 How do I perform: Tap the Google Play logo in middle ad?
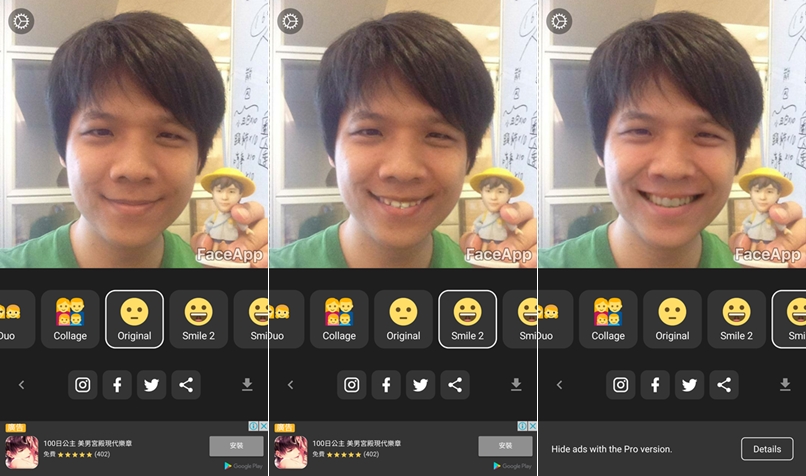pos(512,466)
